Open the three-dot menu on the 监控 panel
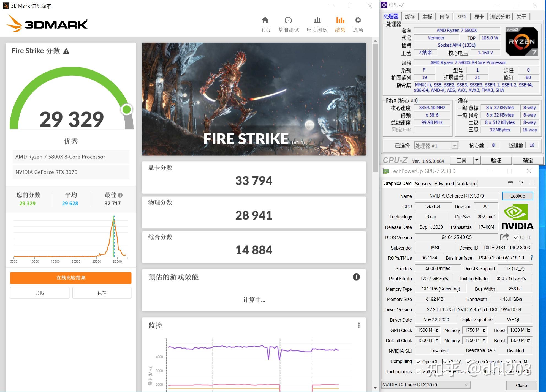Screen dimensions: 546x392 pos(358,325)
